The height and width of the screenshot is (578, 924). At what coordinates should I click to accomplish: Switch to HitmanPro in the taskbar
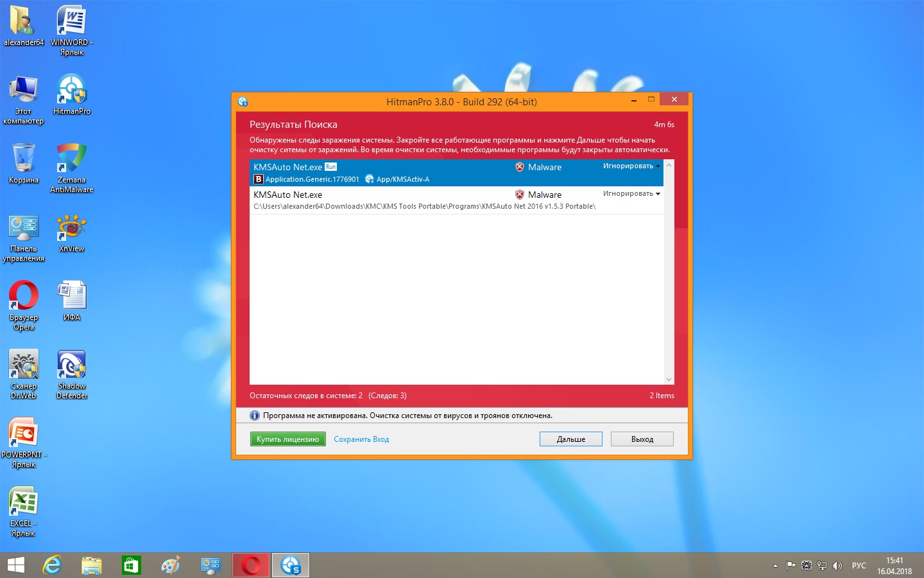tap(291, 565)
